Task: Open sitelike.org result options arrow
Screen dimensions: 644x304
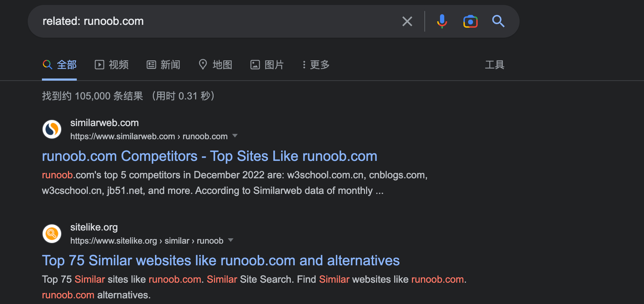Action: 231,240
